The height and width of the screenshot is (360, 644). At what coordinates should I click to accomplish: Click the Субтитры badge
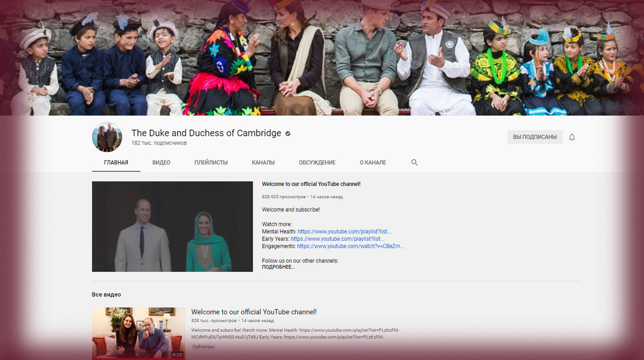click(203, 347)
